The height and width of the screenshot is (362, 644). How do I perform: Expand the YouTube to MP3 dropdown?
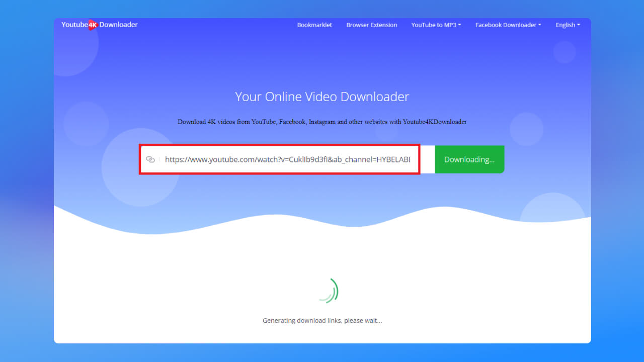[436, 25]
